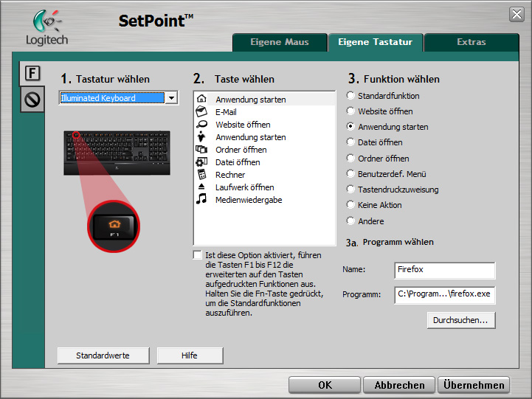
Task: Click the Name input field containing Firefox
Action: [444, 270]
